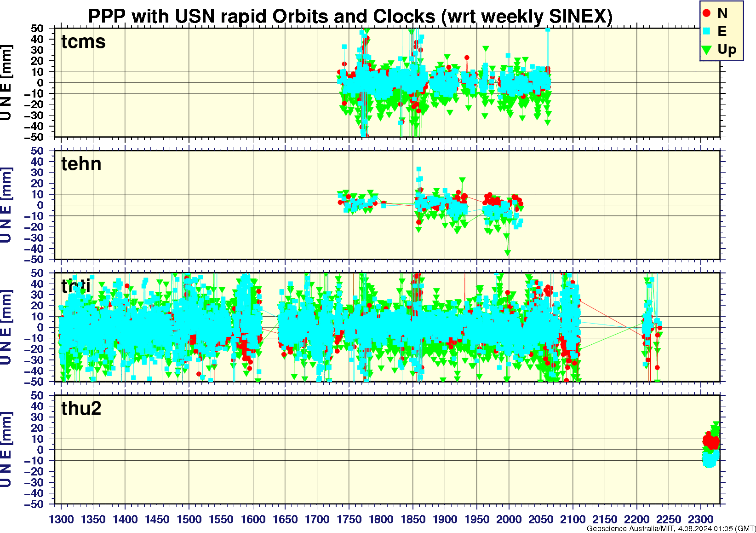Click the x-axis label 1750

349,519
